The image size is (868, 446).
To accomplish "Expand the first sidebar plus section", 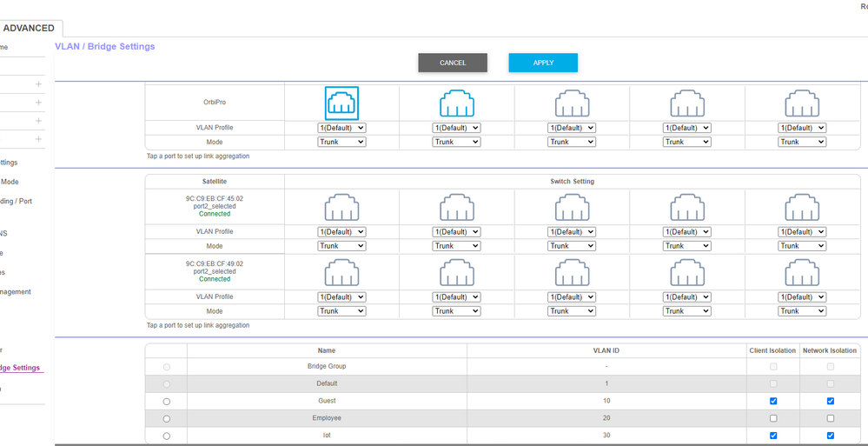I will [x=38, y=84].
